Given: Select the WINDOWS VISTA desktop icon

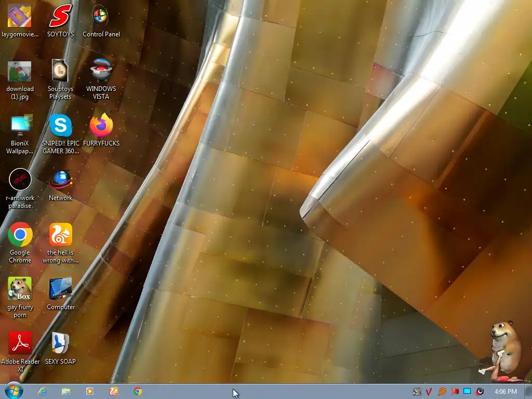Looking at the screenshot, I should tap(101, 79).
